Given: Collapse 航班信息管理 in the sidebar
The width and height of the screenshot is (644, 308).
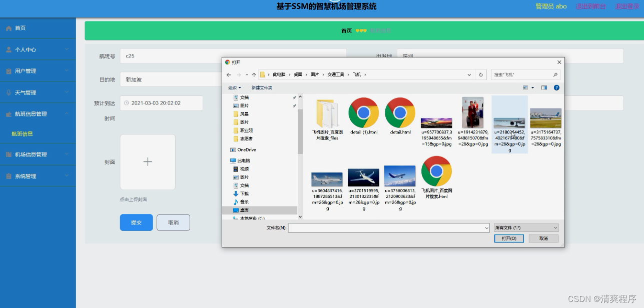Looking at the screenshot, I should point(38,114).
